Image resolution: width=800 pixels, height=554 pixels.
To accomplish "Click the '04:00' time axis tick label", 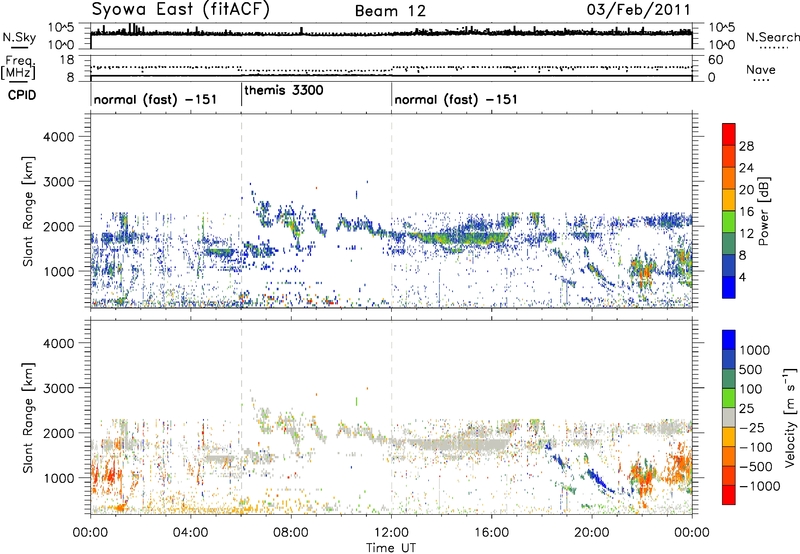I will click(x=190, y=533).
